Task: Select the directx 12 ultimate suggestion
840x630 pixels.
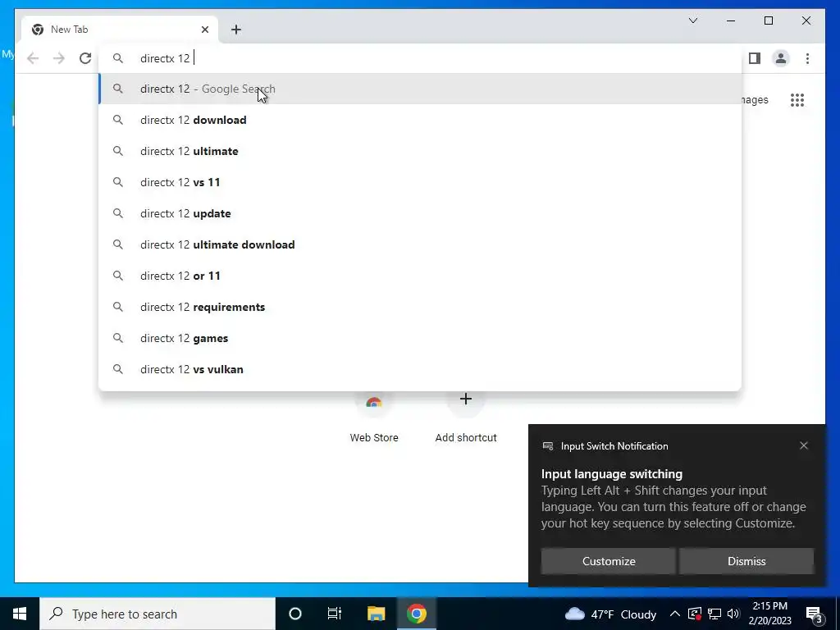Action: pyautogui.click(x=421, y=151)
